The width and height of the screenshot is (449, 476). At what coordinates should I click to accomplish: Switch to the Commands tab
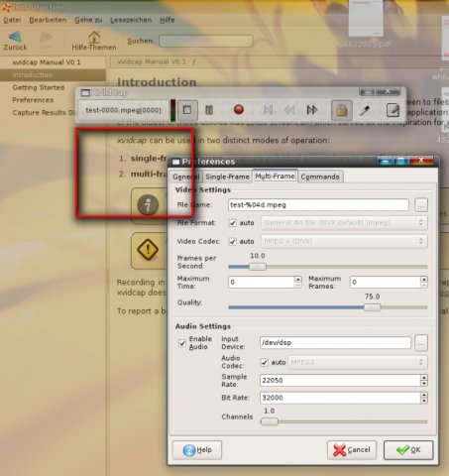pyautogui.click(x=320, y=177)
